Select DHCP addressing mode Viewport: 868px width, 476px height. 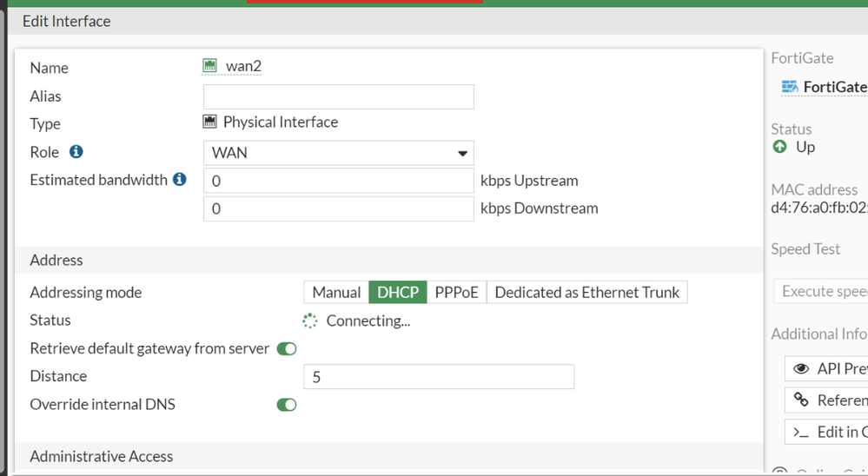(398, 293)
